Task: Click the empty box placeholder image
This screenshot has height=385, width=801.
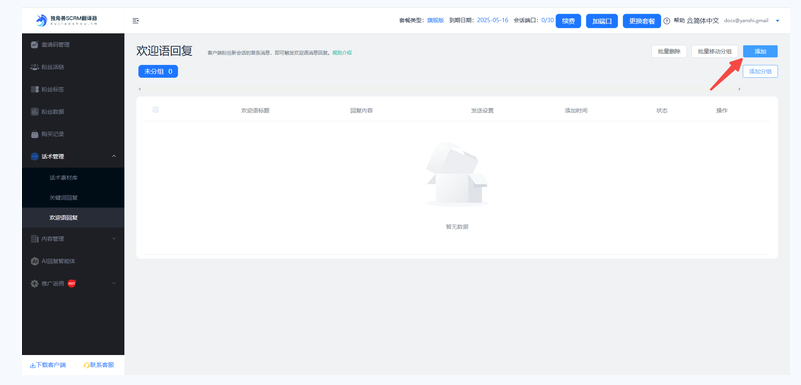Action: click(457, 174)
